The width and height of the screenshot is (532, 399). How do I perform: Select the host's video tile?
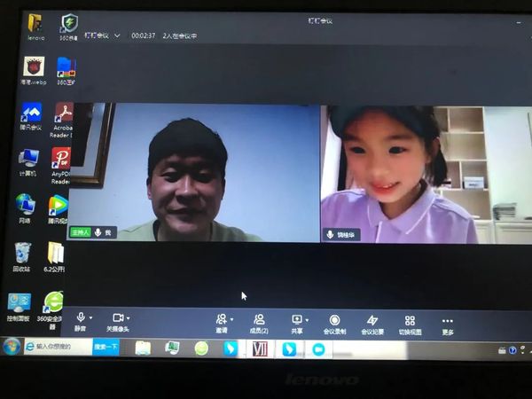point(193,173)
